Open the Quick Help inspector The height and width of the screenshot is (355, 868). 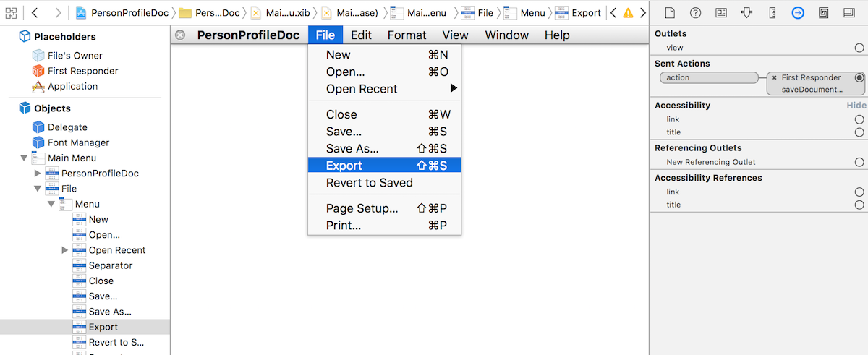[695, 12]
